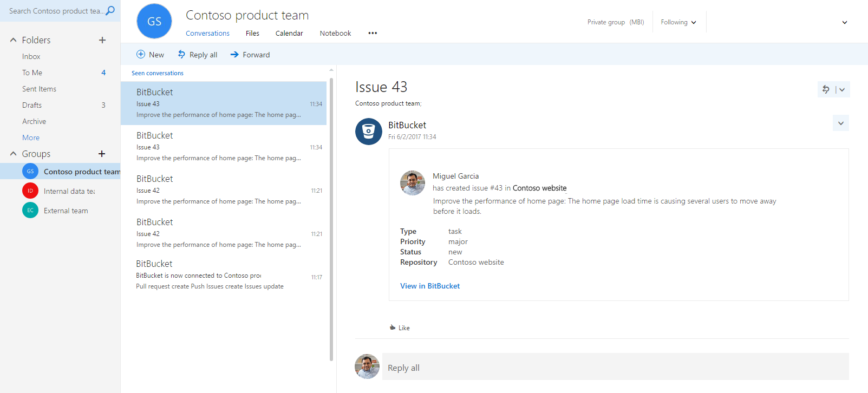Click Forward in the toolbar
This screenshot has width=868, height=393.
[x=250, y=55]
